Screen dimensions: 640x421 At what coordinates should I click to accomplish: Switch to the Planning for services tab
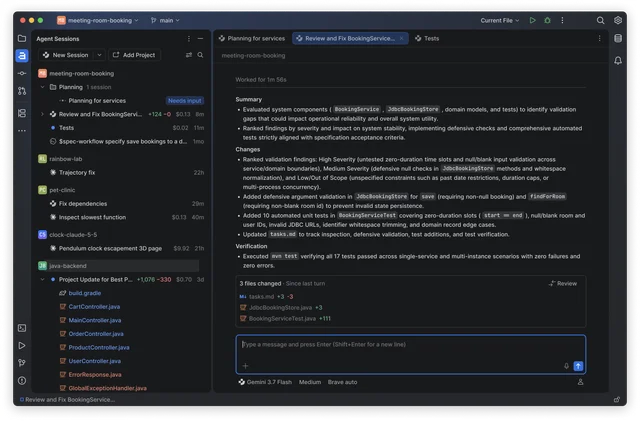click(x=252, y=38)
